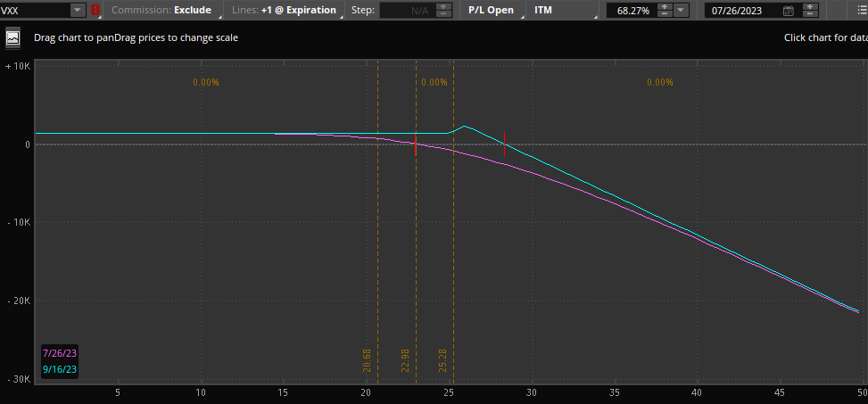
Task: Click the chart image icon below symbol box
Action: point(12,38)
